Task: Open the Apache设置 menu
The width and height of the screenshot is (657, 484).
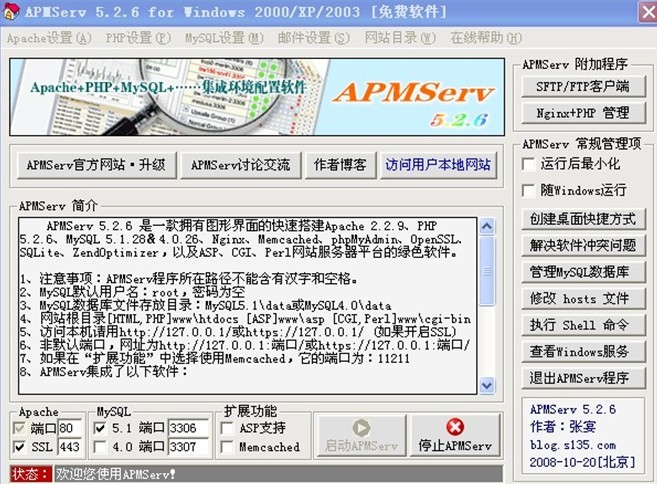Action: tap(49, 38)
